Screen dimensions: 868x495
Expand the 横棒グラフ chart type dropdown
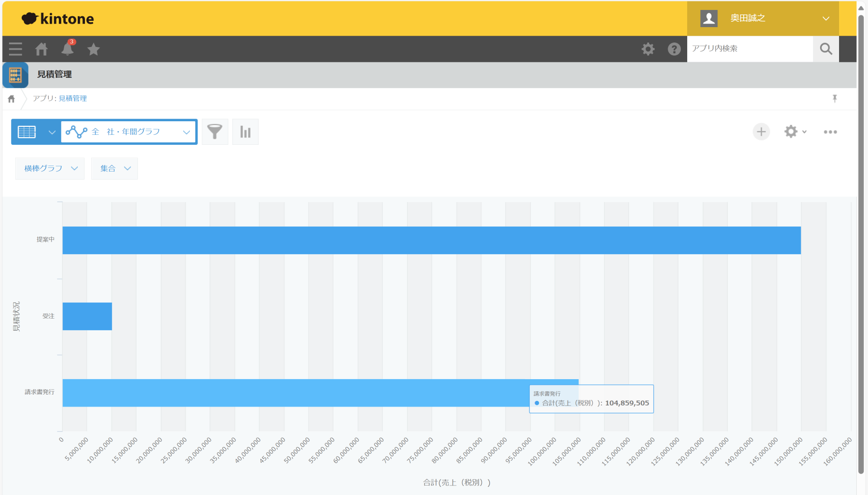(50, 168)
